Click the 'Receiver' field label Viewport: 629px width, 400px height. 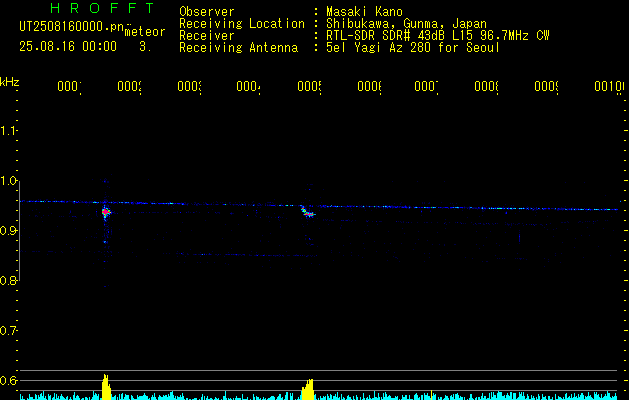pos(207,36)
